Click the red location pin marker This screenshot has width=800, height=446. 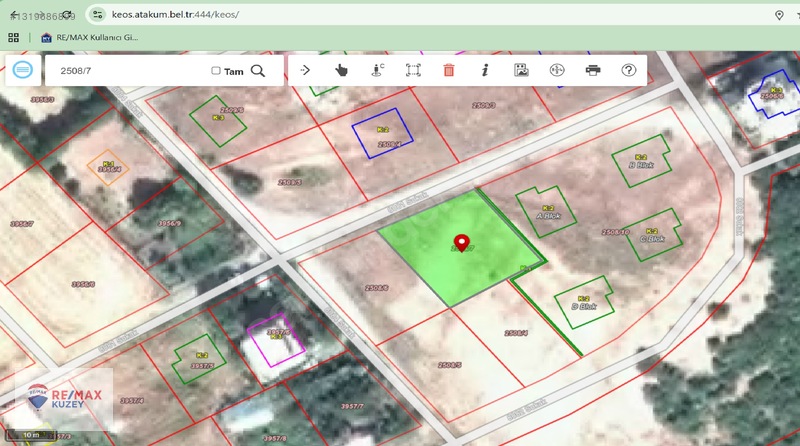click(x=462, y=242)
